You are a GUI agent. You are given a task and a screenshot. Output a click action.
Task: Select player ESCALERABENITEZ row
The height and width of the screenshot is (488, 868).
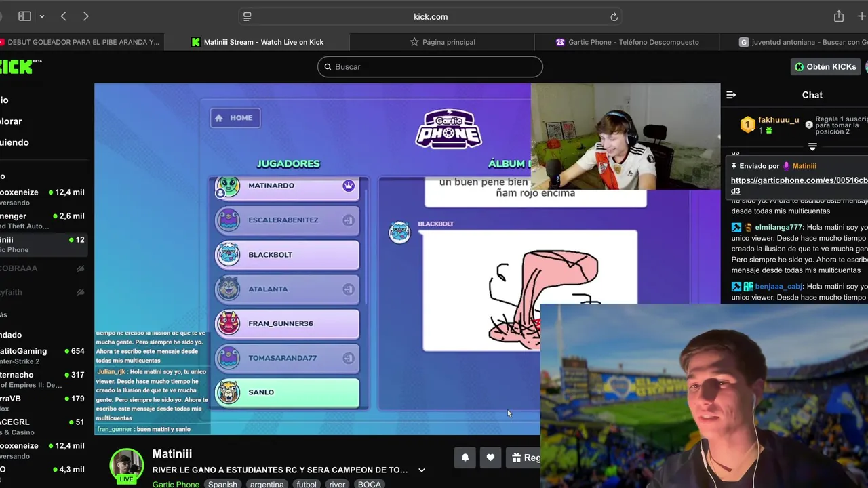point(287,220)
